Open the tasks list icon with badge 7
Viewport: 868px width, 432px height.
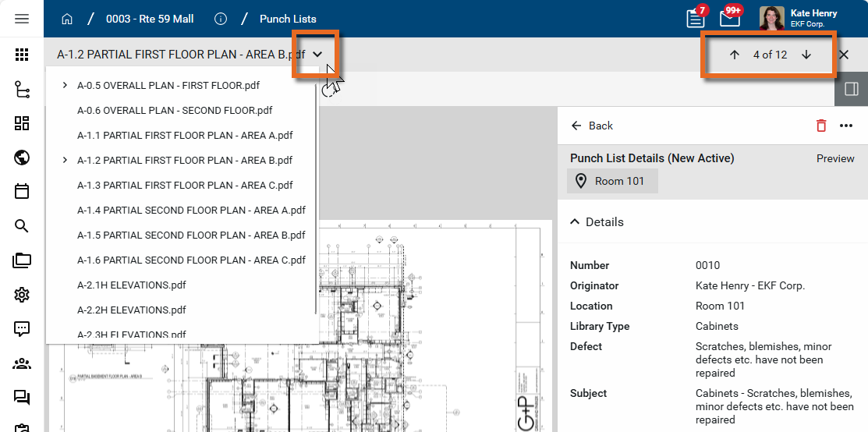coord(695,19)
